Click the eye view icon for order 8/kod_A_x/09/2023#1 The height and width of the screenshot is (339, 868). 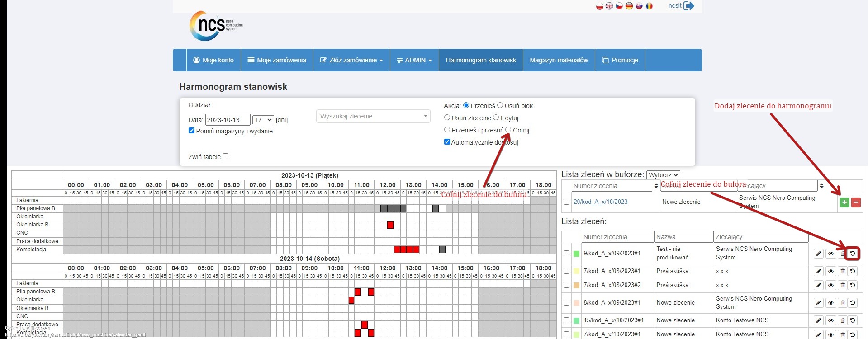(x=831, y=303)
